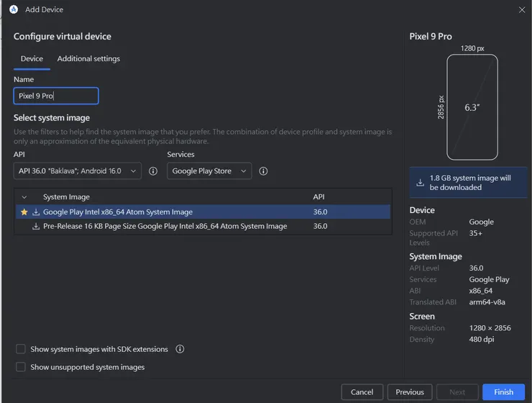Viewport: 532px width, 403px height.
Task: Go back with the Previous button
Action: pos(410,392)
